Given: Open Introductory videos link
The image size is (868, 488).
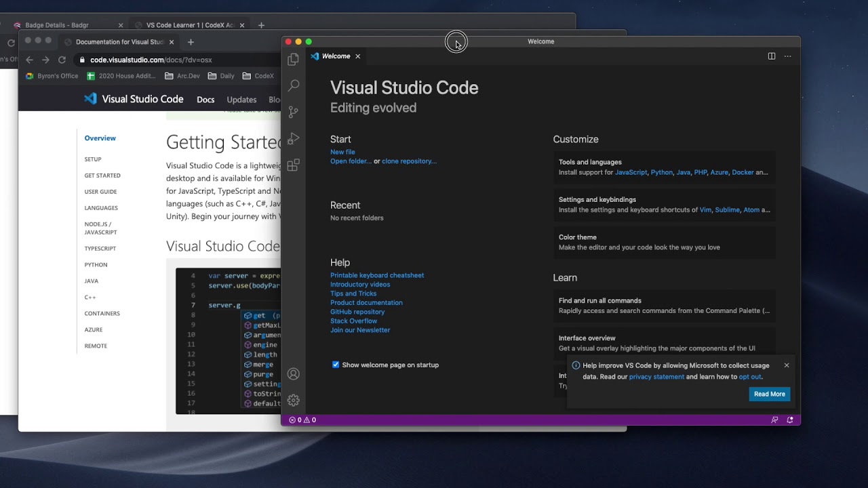Looking at the screenshot, I should click(360, 285).
